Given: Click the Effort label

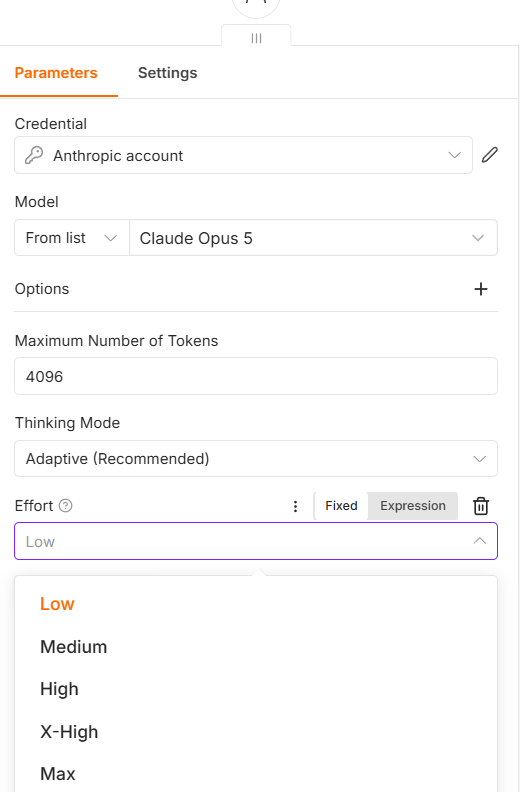Looking at the screenshot, I should pos(34,506).
